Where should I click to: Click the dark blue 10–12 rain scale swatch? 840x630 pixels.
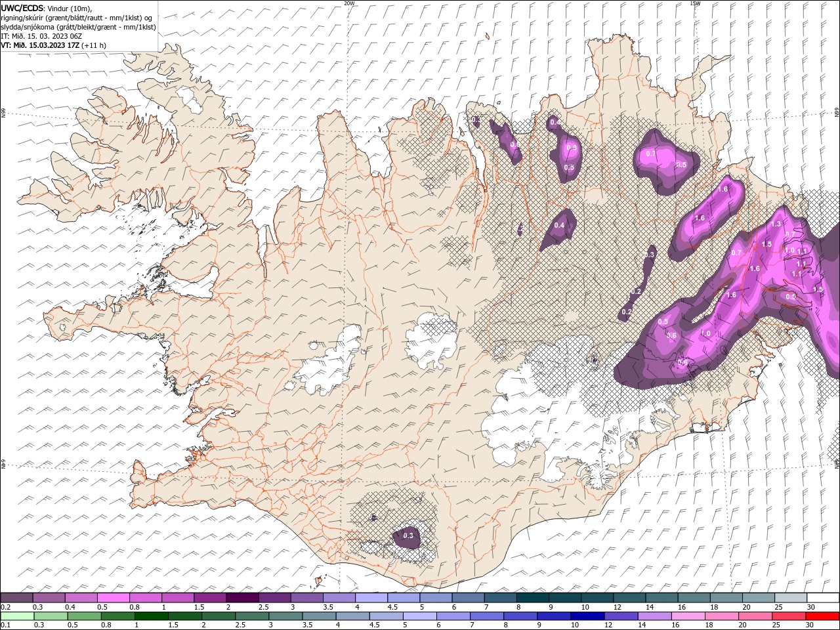pyautogui.click(x=587, y=616)
